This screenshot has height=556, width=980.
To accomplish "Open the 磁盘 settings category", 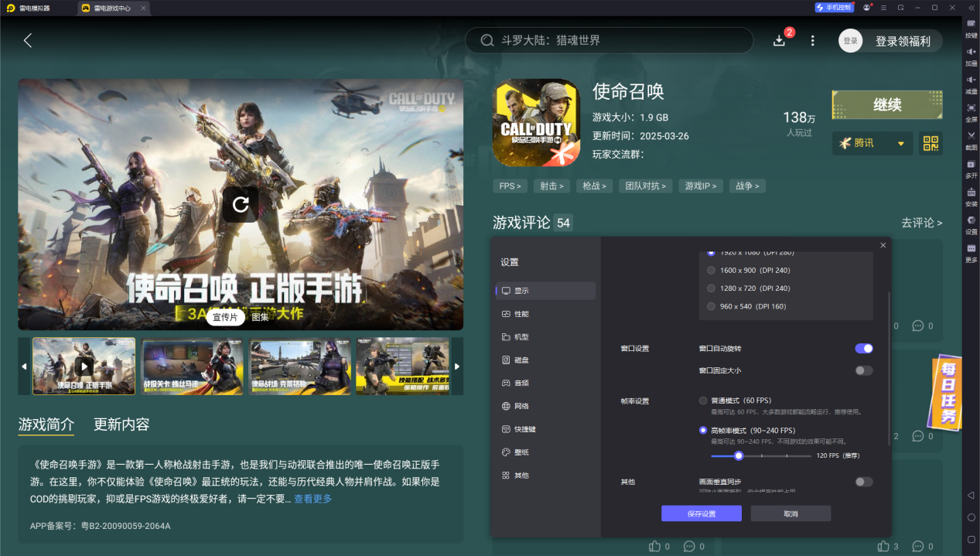I will pos(545,360).
